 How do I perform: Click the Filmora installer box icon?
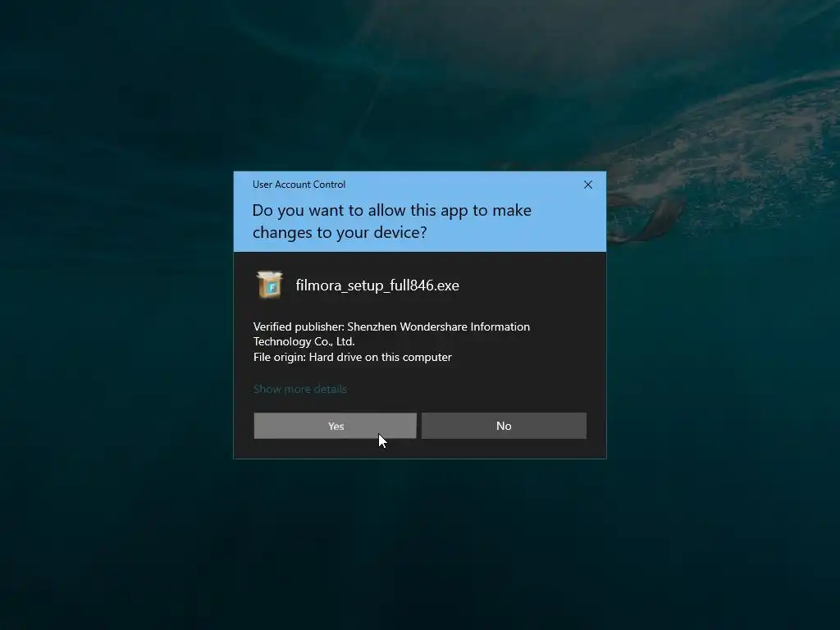point(269,285)
